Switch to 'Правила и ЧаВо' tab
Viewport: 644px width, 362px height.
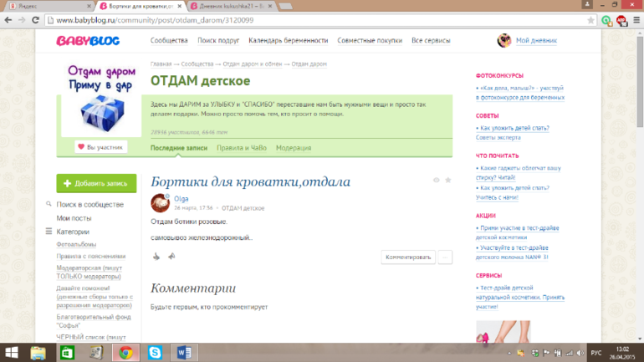[241, 148]
